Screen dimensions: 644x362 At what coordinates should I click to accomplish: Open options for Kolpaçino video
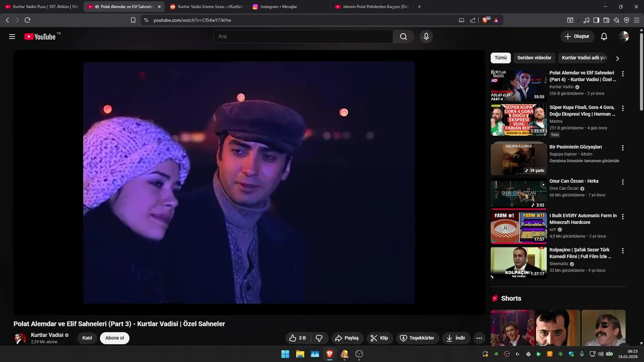coord(623,250)
